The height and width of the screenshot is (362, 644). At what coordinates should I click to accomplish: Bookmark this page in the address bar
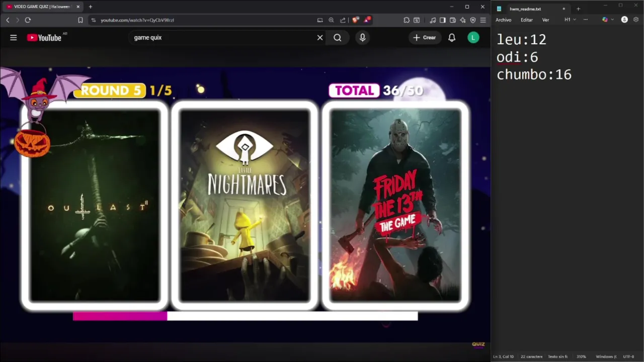80,20
